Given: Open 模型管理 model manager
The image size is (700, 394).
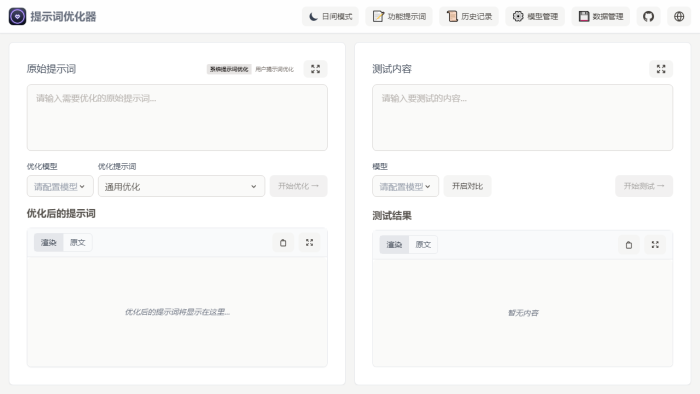Looking at the screenshot, I should [x=535, y=17].
